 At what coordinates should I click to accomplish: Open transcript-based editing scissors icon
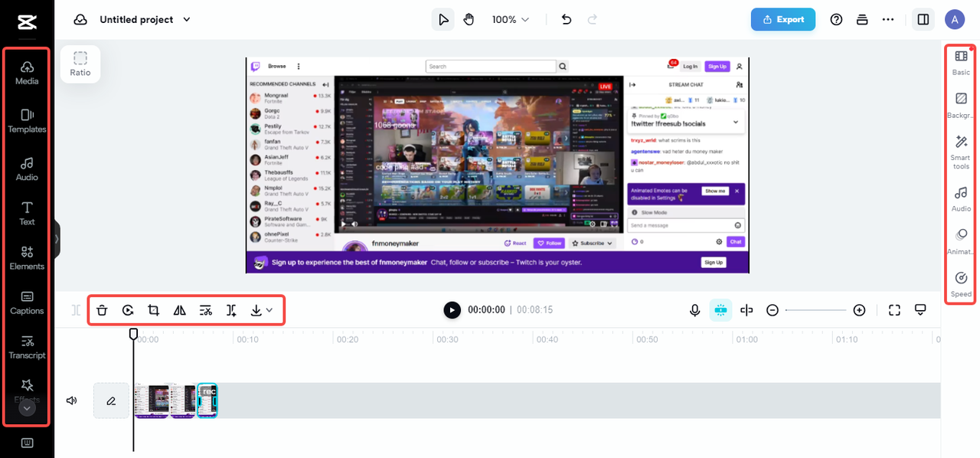click(205, 310)
